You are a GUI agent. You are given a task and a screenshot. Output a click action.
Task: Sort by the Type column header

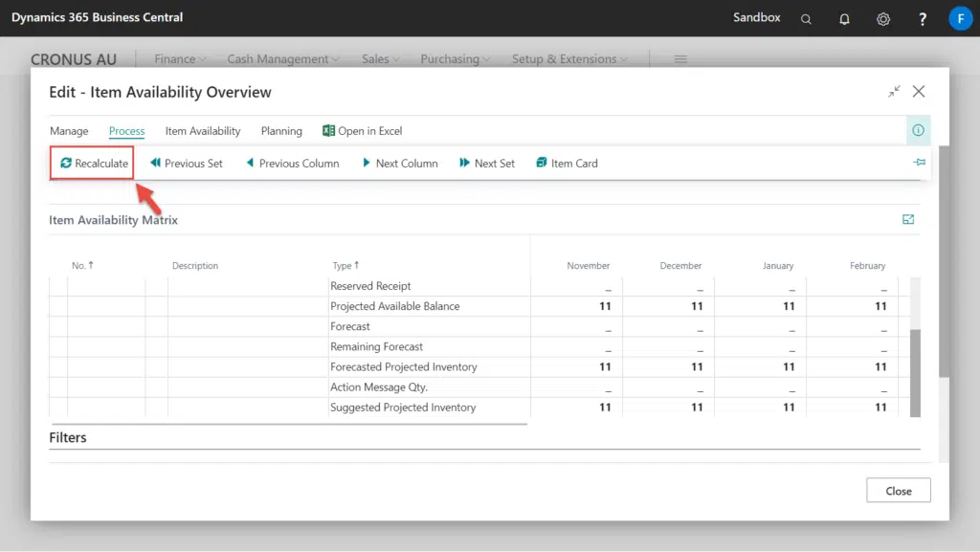point(344,266)
